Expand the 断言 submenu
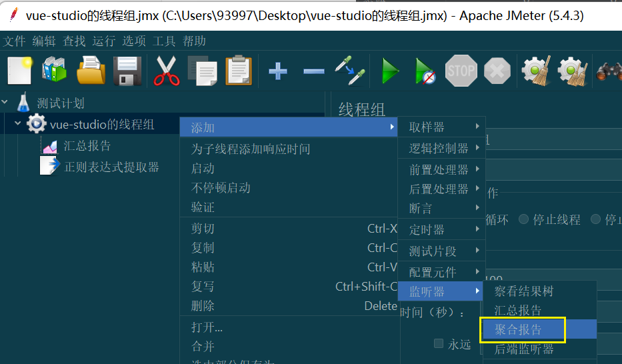622x364 pixels. tap(441, 208)
